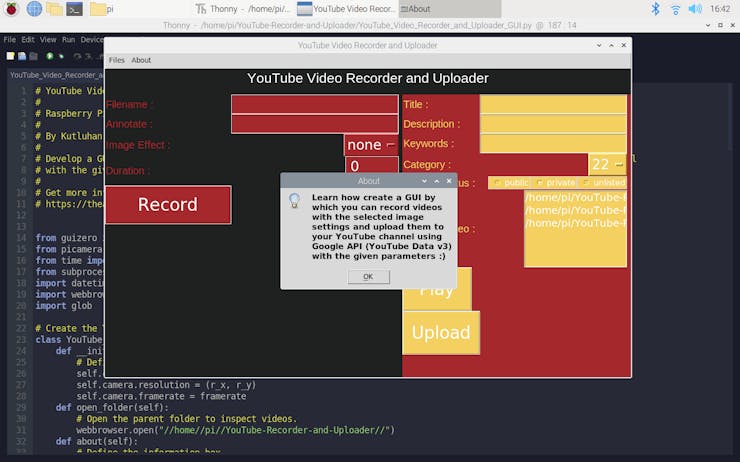
Task: Open the Files menu in recorder window
Action: 117,60
